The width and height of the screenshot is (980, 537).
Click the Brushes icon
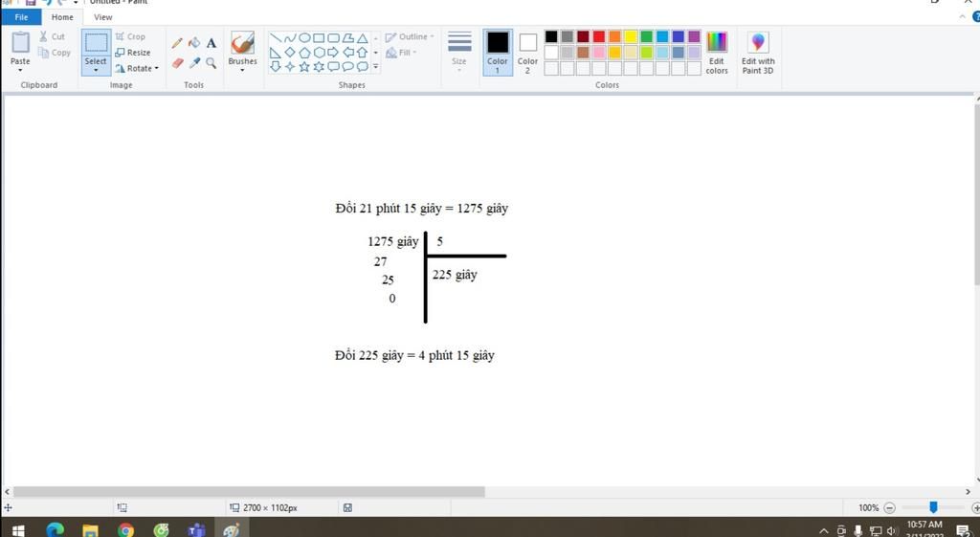pyautogui.click(x=242, y=43)
